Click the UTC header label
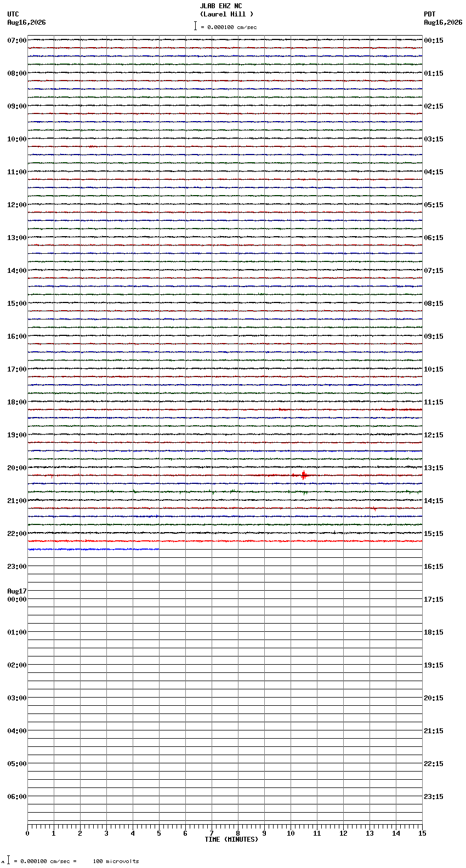 pyautogui.click(x=13, y=14)
